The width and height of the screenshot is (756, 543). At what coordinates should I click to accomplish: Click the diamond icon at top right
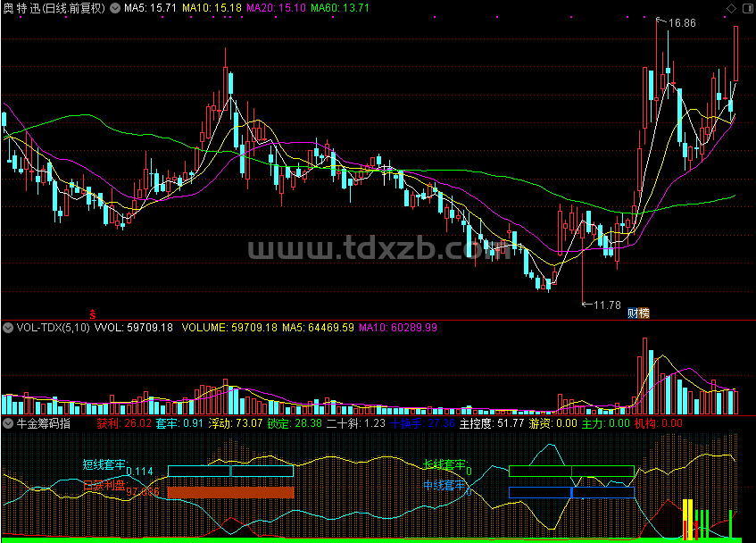731,8
